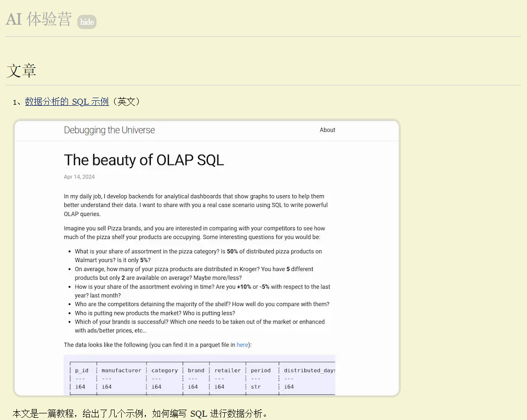Select the p_id column header in table
Viewport: 527px width, 420px height.
click(x=82, y=371)
